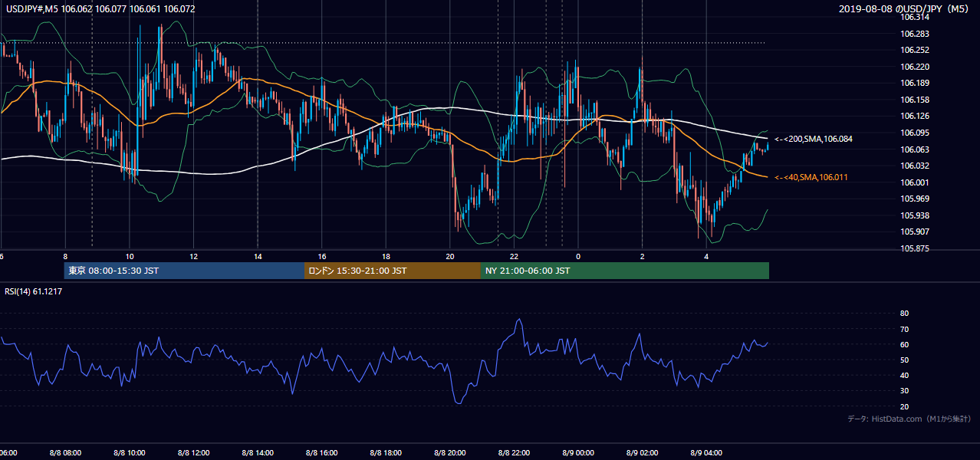980x460 pixels.
Task: Click the 8/8 20:00 date label
Action: point(450,453)
